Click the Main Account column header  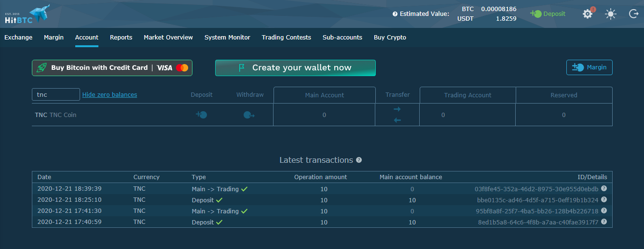325,95
